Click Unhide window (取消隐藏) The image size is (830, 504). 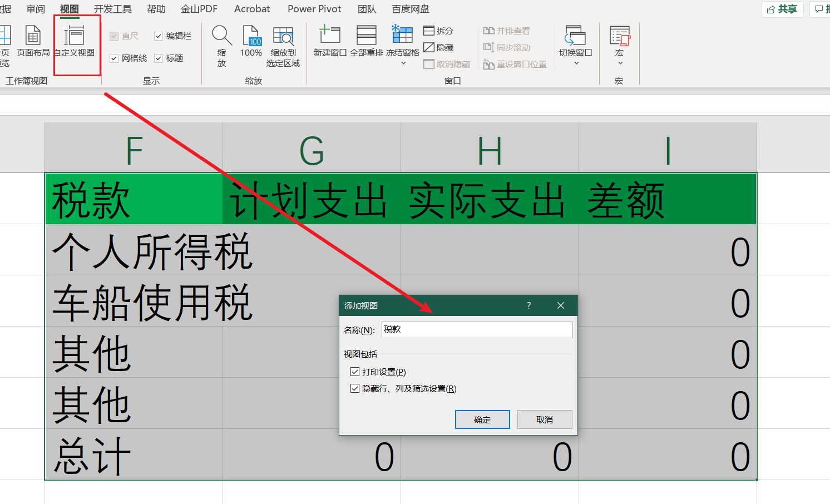(447, 64)
